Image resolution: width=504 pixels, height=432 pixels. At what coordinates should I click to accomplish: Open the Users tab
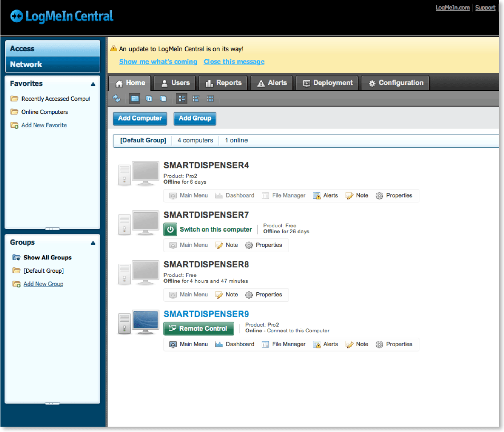pos(175,83)
